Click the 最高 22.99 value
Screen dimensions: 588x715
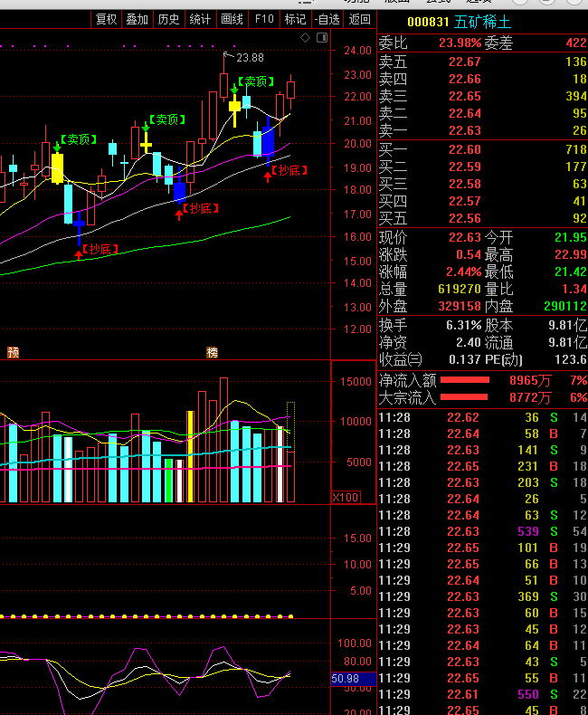pos(571,254)
